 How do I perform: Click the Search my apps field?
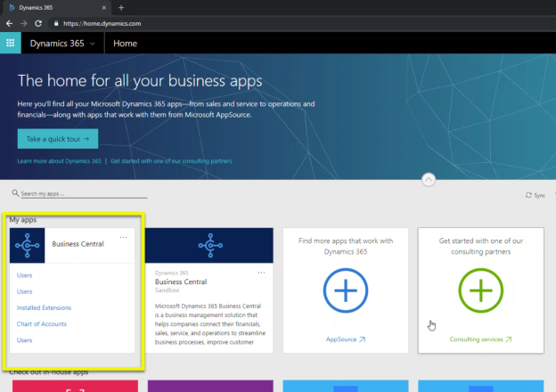84,193
